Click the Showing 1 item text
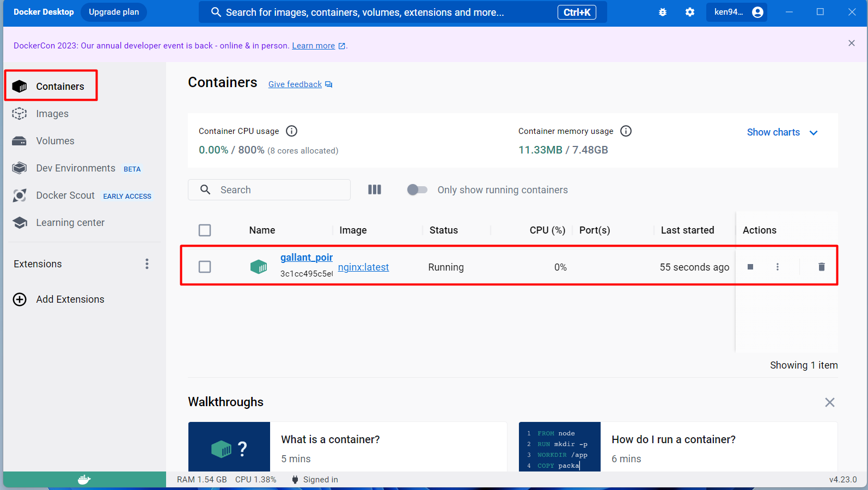 coord(804,365)
